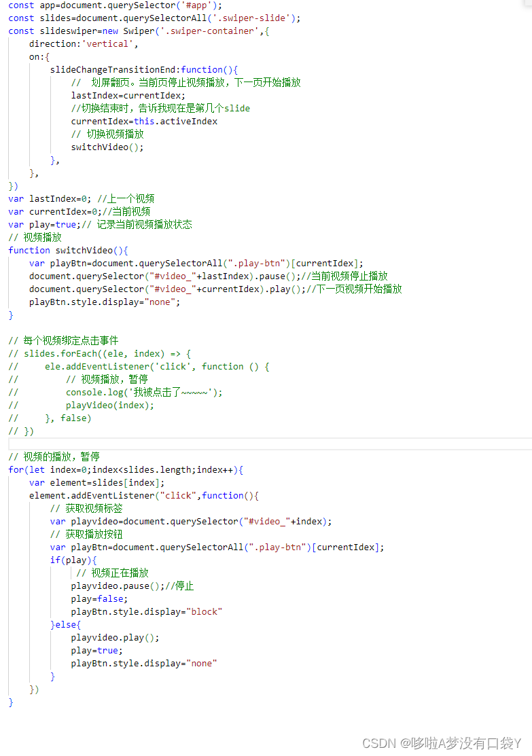
Task: Click the "playvideo.play();" line
Action: [x=115, y=638]
